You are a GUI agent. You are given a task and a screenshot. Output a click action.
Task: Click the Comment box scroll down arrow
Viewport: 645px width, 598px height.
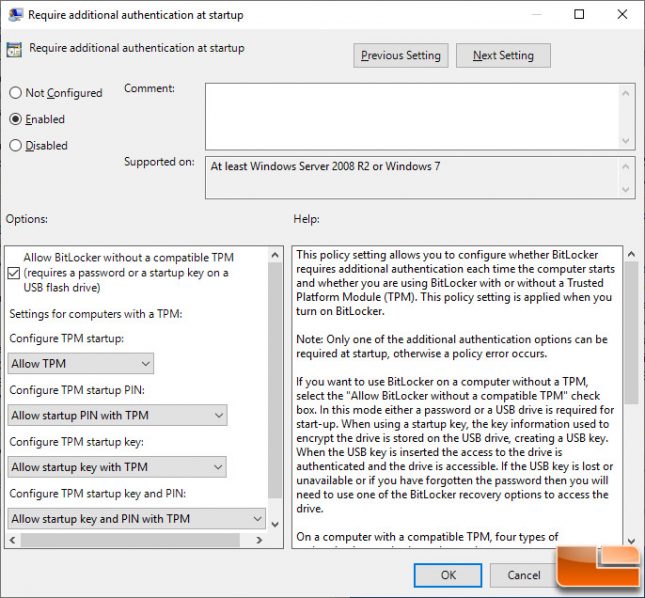tap(626, 141)
